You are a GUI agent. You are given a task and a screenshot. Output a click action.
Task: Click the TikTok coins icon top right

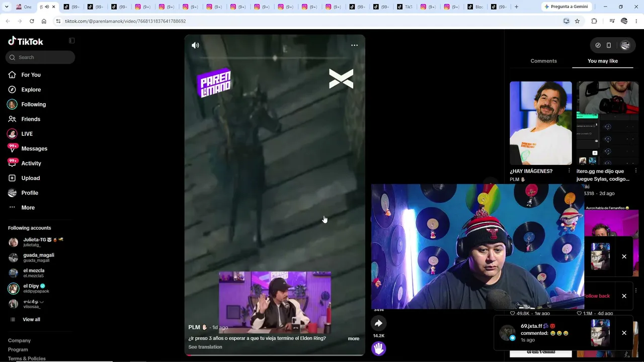(598, 45)
